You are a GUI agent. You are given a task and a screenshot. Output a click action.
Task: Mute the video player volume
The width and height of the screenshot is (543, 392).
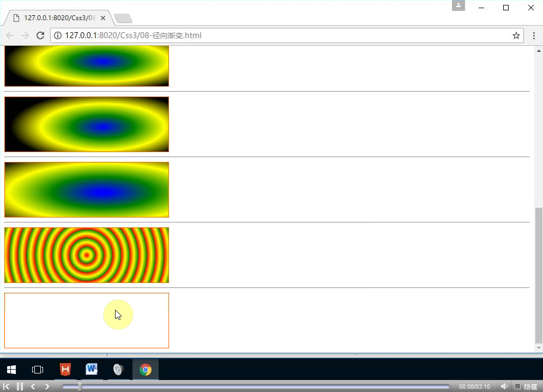[504, 387]
